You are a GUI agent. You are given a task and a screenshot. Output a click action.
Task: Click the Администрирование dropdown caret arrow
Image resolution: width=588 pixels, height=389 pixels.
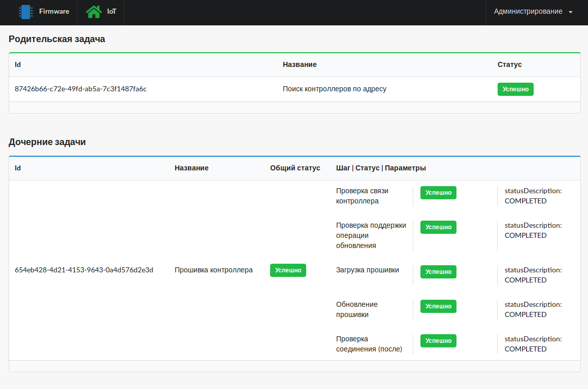[x=571, y=12]
